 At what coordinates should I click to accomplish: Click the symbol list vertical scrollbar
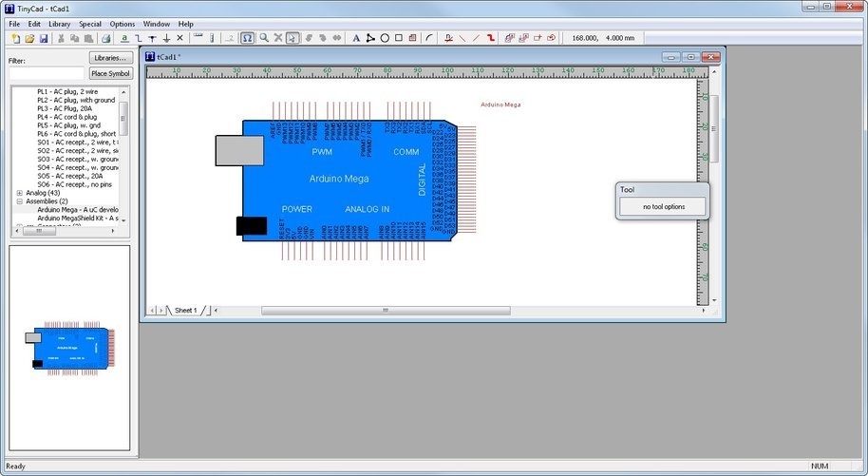(x=123, y=155)
